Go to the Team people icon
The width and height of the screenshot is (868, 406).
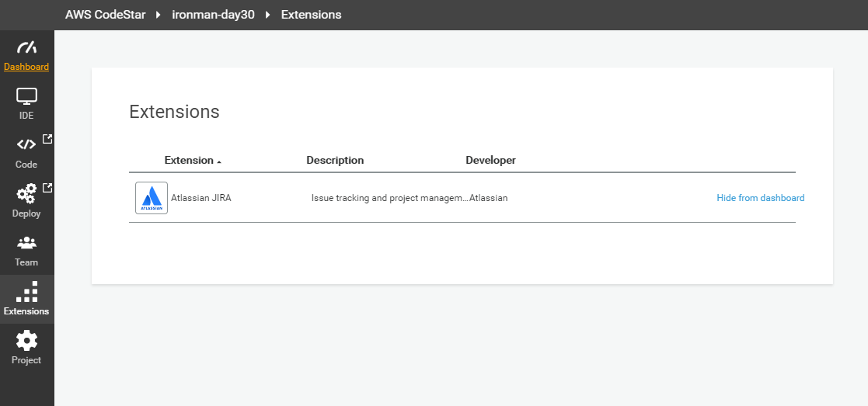point(26,243)
